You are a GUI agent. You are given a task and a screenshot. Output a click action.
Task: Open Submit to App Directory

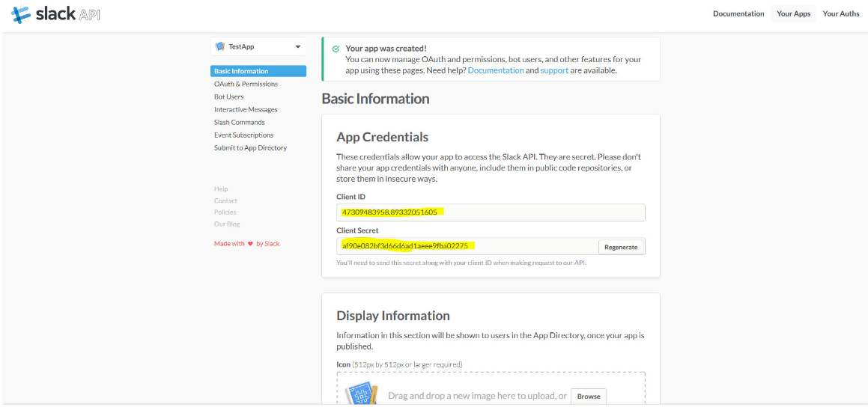pos(250,147)
